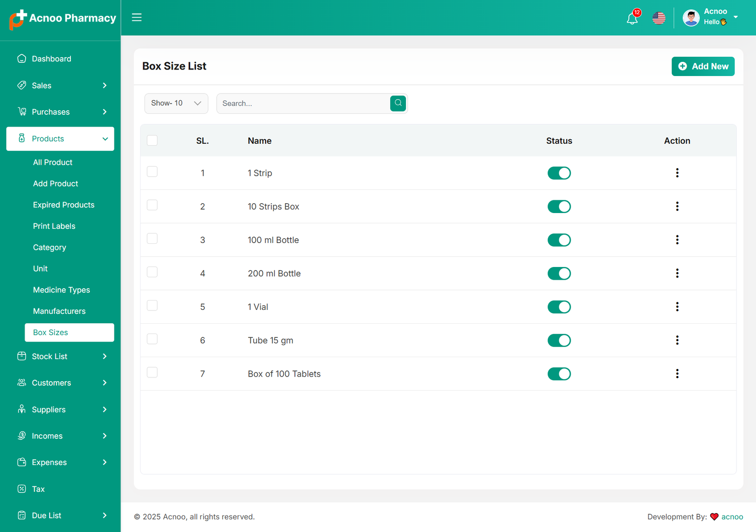Click into the Search text field

click(x=303, y=103)
